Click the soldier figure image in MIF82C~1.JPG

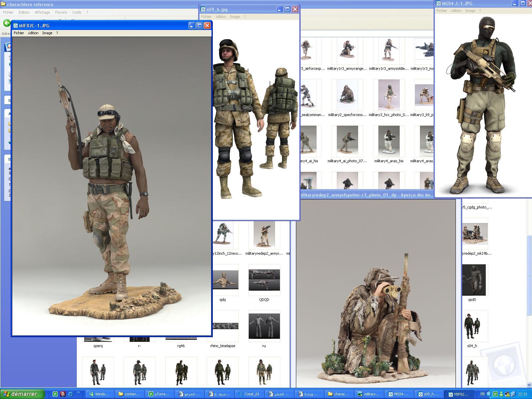click(x=112, y=186)
